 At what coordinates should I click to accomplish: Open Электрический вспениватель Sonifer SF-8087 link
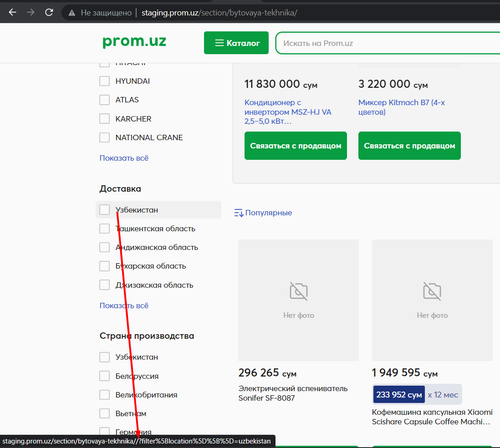293,393
